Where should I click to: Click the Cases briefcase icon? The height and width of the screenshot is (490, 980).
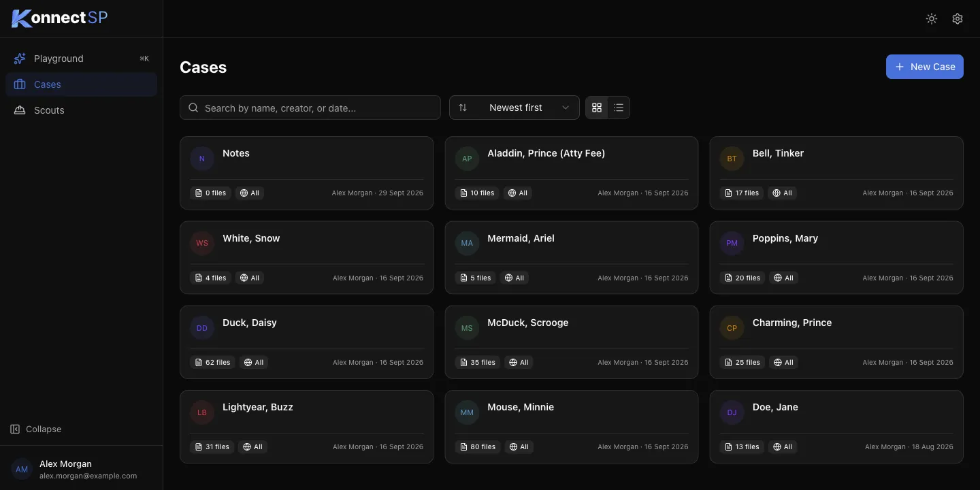click(20, 84)
